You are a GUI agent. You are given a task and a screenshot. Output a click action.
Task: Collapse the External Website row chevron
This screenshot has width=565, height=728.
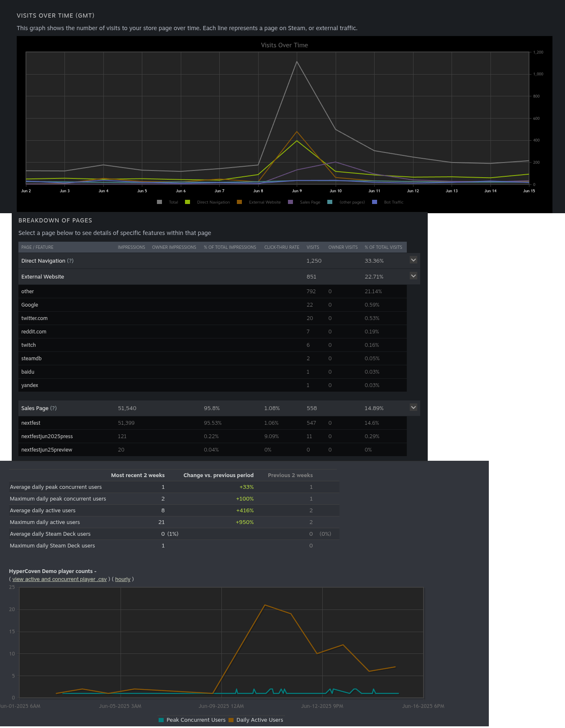pos(413,276)
